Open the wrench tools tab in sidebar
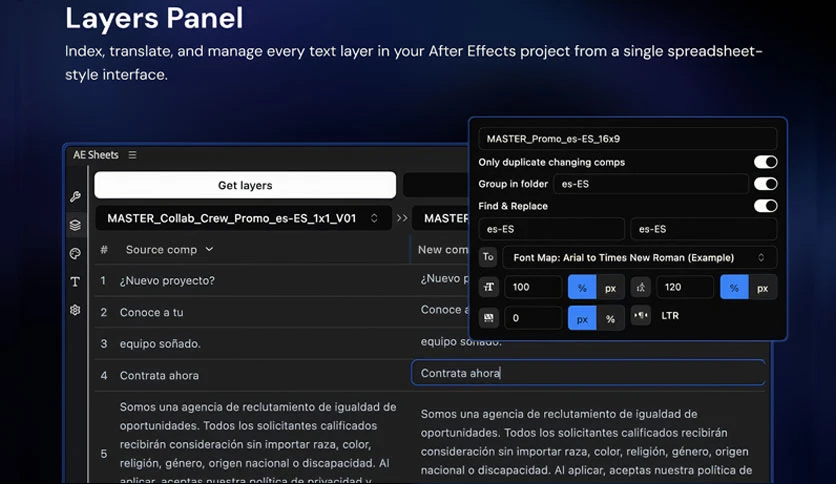The width and height of the screenshot is (836, 484). (75, 197)
